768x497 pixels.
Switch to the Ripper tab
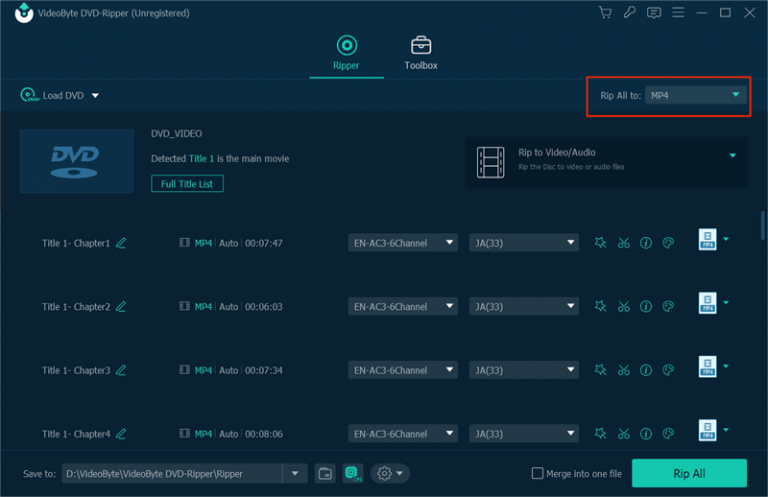coord(346,53)
